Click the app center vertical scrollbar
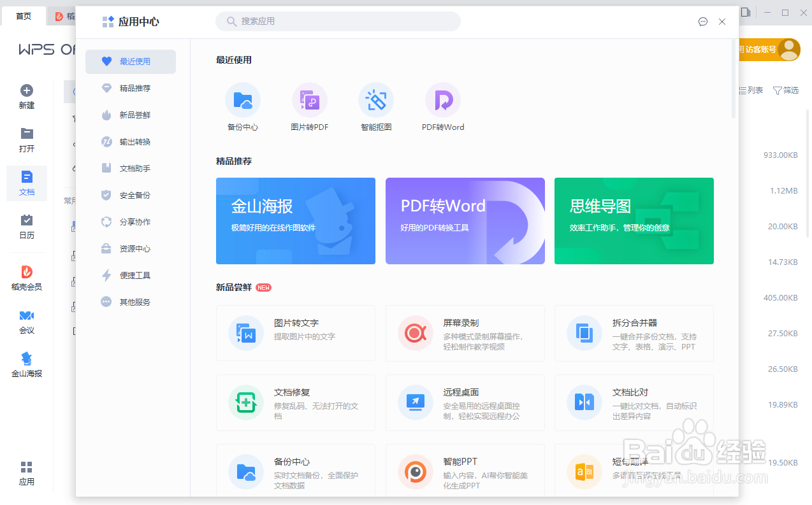Image resolution: width=812 pixels, height=505 pixels. click(x=734, y=79)
